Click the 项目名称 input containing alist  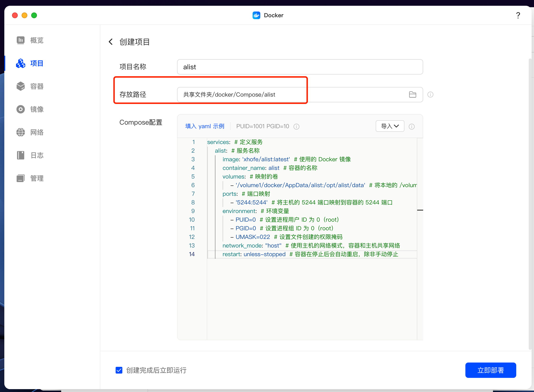pyautogui.click(x=300, y=67)
